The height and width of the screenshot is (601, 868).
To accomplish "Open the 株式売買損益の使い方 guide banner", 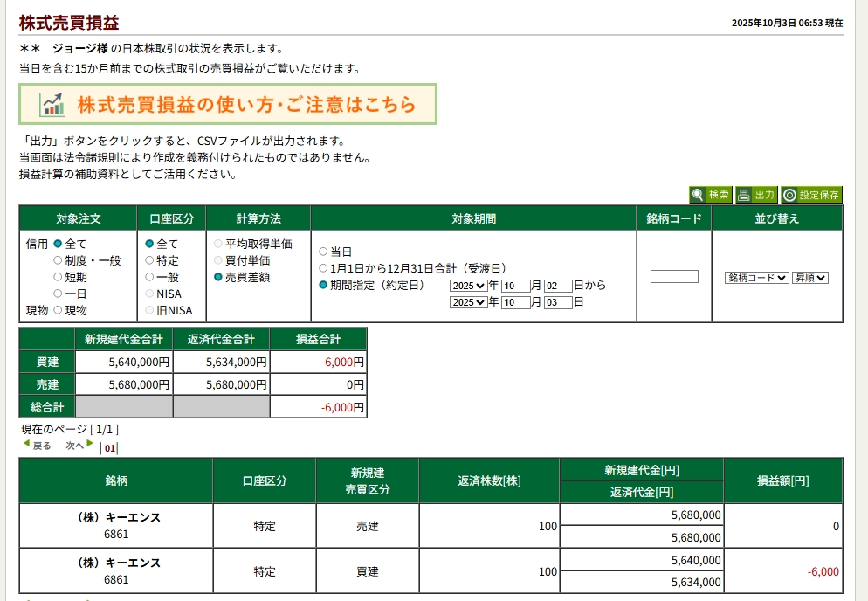I will click(228, 105).
